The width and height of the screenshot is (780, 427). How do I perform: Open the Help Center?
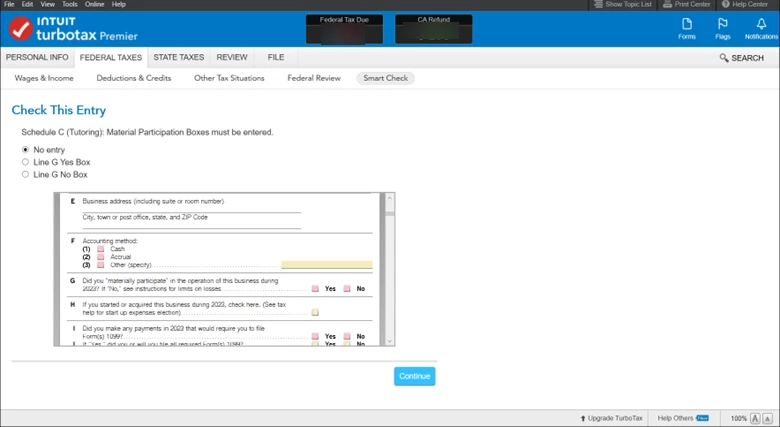745,4
